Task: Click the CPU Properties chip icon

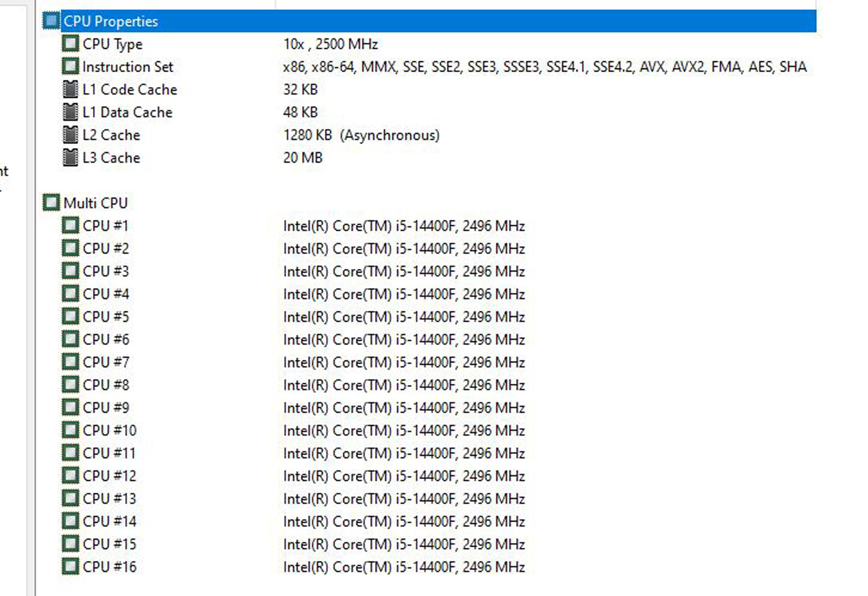Action: click(x=51, y=21)
